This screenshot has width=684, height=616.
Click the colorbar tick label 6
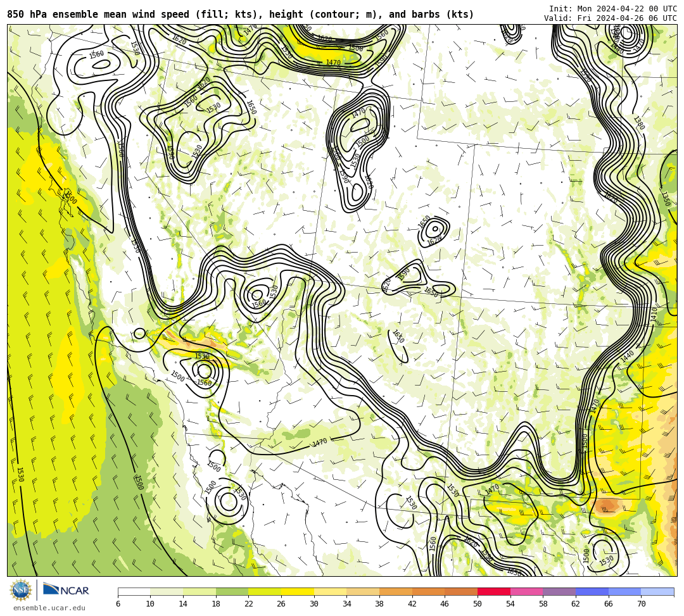[x=118, y=604]
